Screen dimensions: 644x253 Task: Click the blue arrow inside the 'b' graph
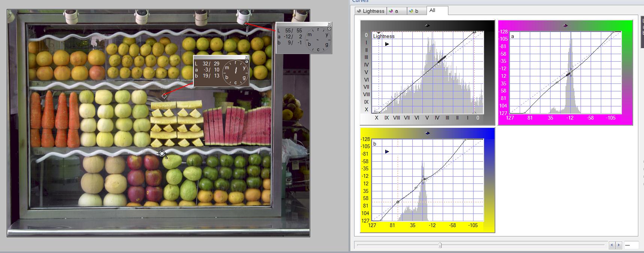pos(387,151)
